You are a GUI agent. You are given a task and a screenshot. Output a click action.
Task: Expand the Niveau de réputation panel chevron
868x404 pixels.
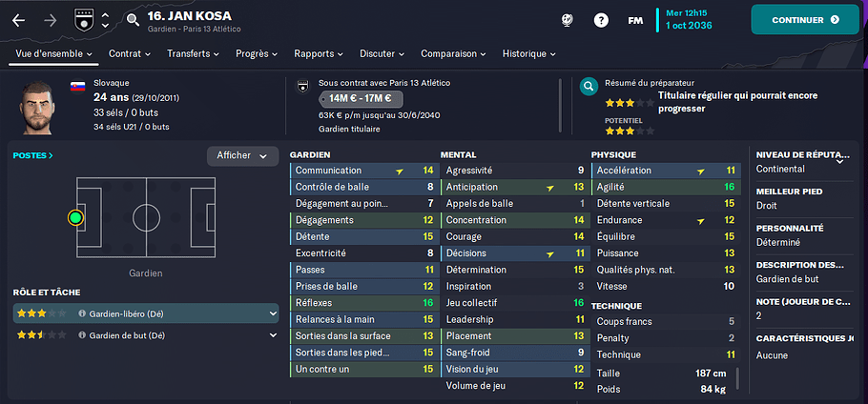(x=839, y=162)
